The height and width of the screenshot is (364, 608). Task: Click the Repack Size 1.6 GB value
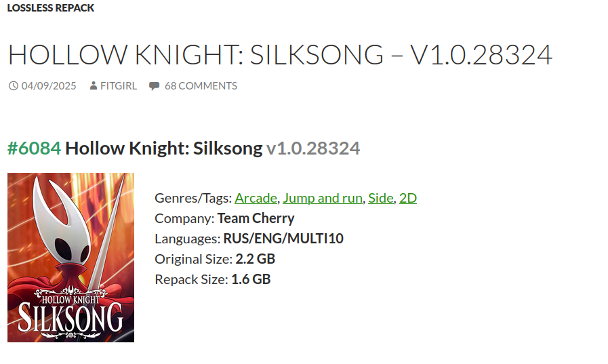251,279
